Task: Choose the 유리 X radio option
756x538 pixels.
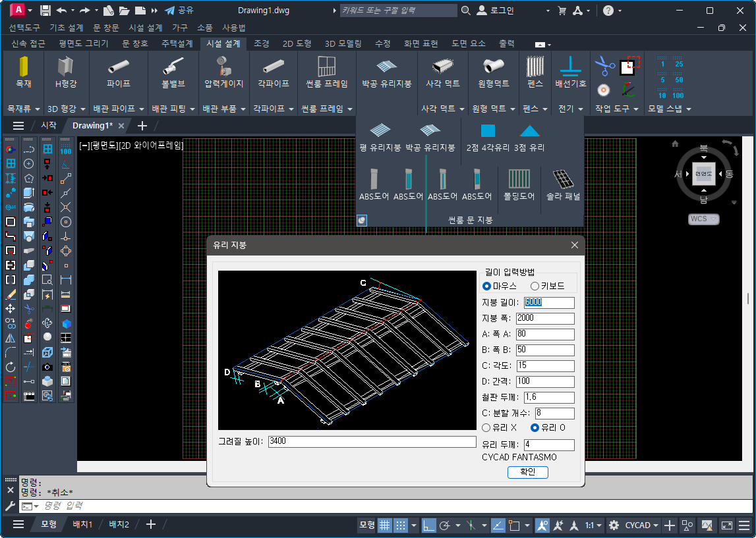Action: tap(487, 428)
